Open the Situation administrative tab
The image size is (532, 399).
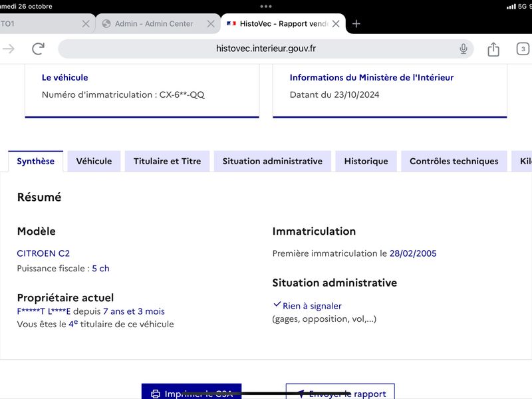273,161
